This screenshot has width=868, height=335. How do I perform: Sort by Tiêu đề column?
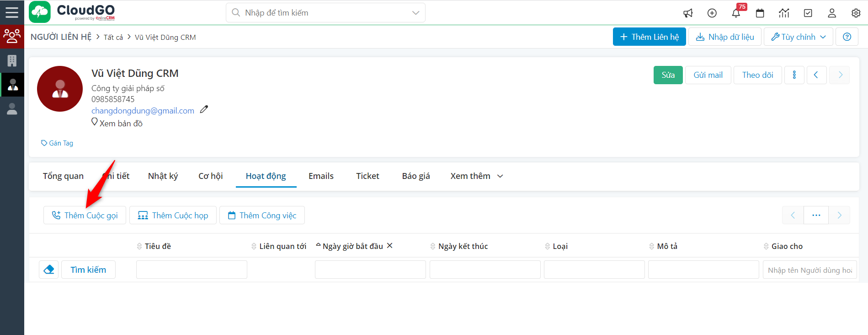157,246
